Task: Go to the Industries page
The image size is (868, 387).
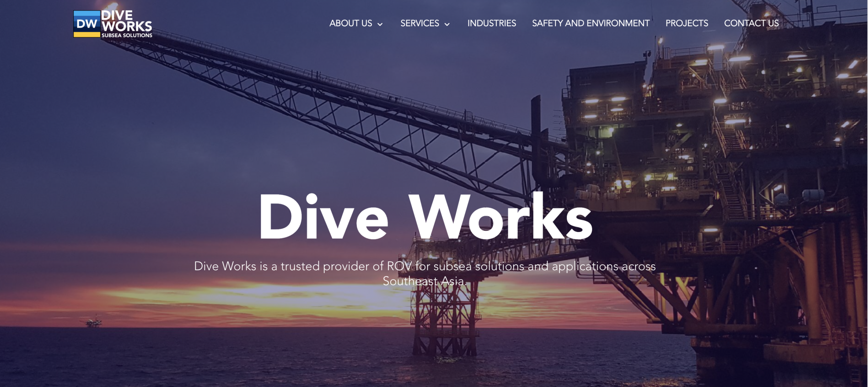Action: click(492, 23)
